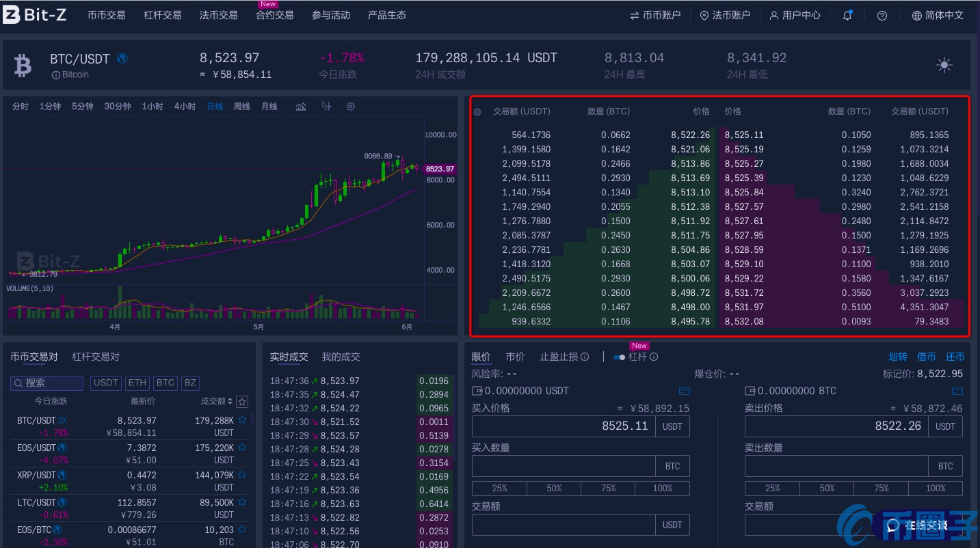Click the 买入价格 buy price field

[564, 426]
